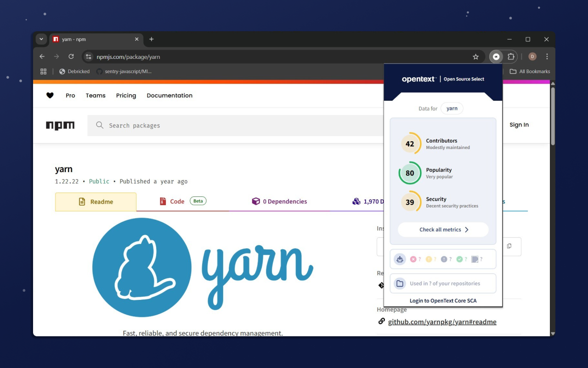
Task: Click the gray square status icon
Action: 475,259
